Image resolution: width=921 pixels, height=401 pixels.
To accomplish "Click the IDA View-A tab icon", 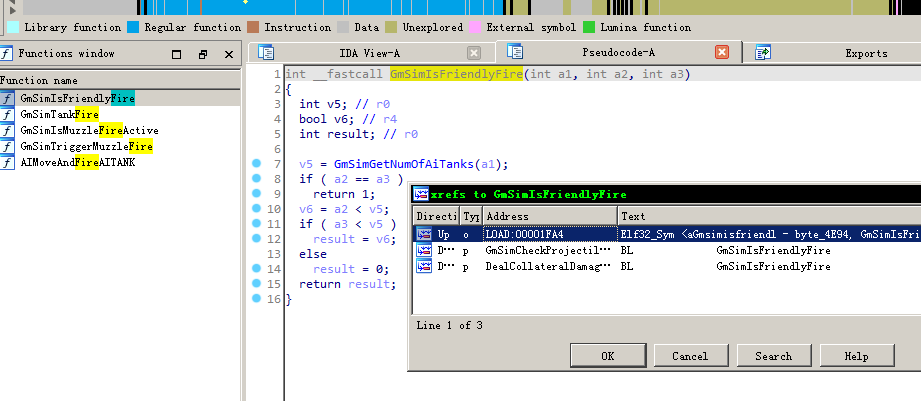I will (x=266, y=52).
